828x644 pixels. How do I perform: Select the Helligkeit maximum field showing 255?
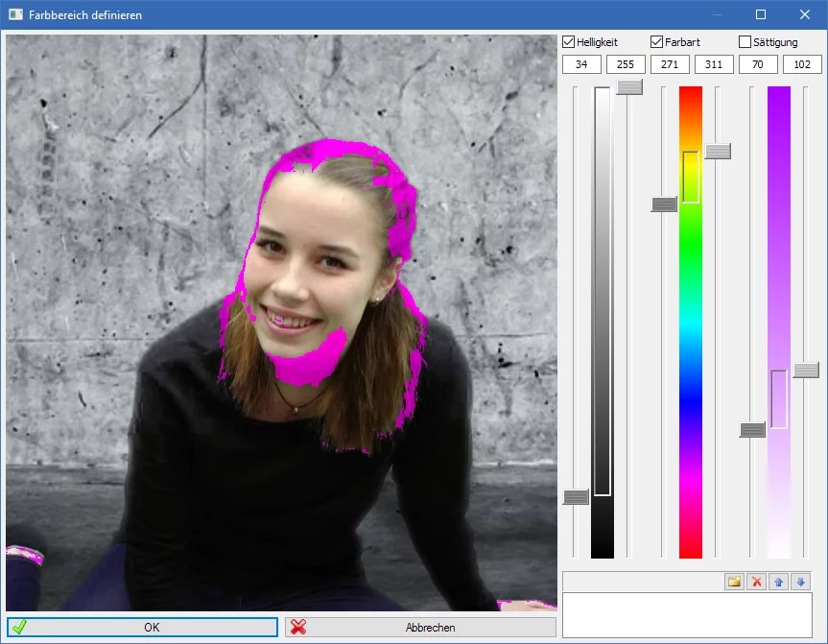point(626,64)
